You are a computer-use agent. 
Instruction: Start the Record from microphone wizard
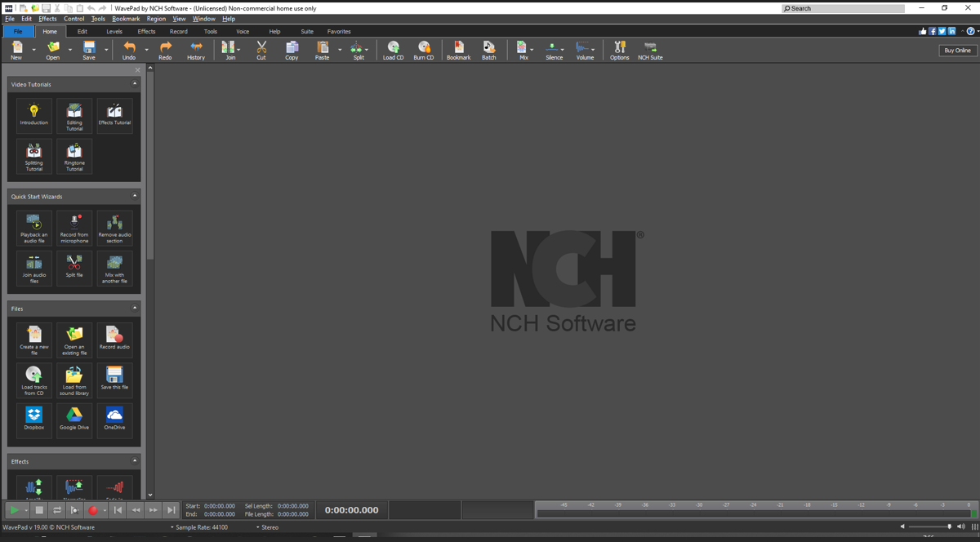[x=74, y=228]
